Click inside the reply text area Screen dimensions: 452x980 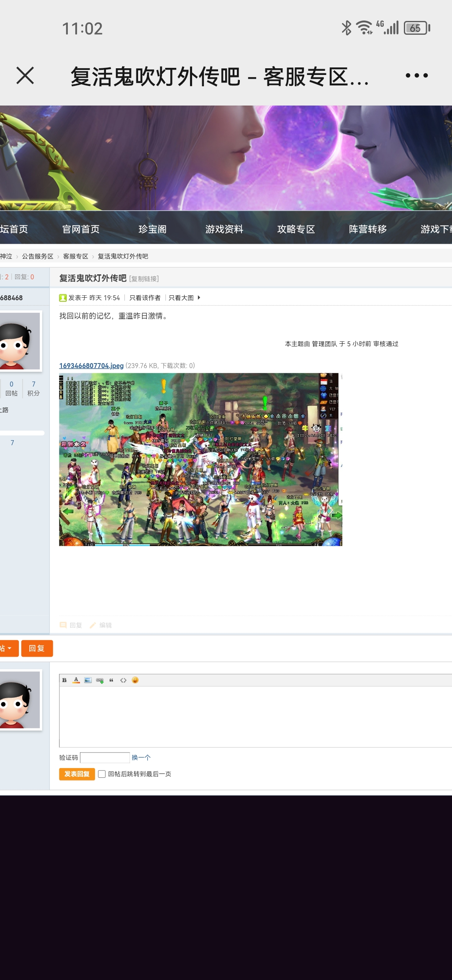click(255, 717)
